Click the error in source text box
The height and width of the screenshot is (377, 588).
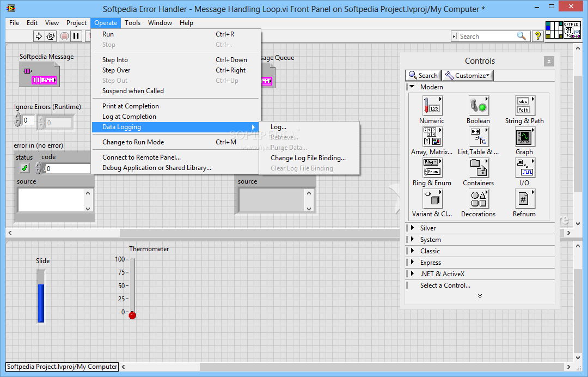point(51,200)
